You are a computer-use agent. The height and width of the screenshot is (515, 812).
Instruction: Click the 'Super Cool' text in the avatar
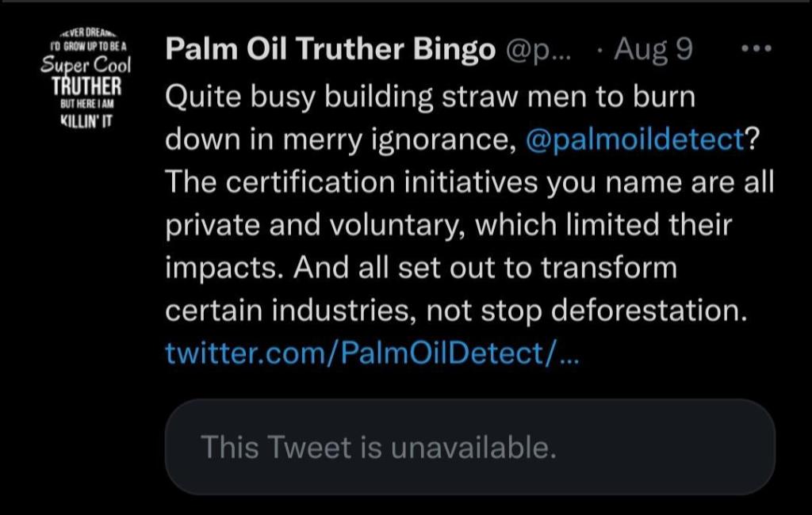coord(86,63)
